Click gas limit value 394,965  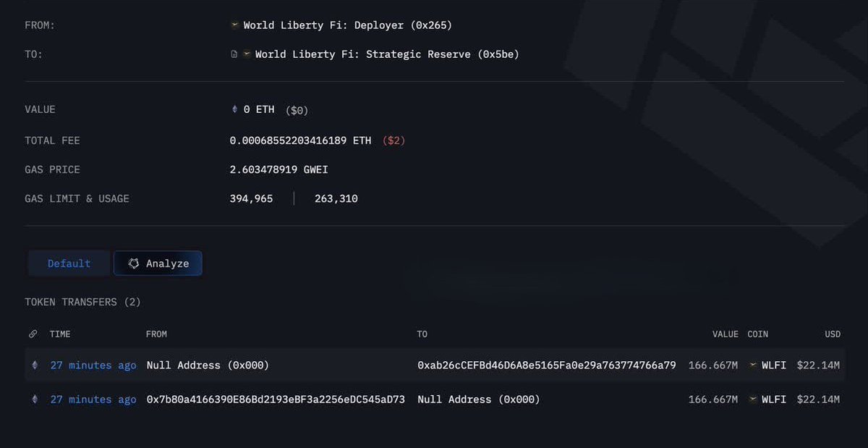(251, 198)
